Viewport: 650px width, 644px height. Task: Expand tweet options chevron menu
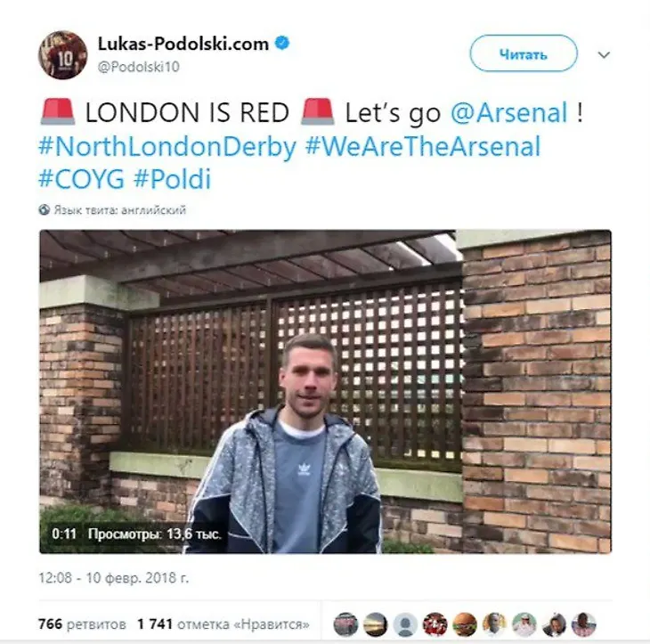(604, 54)
